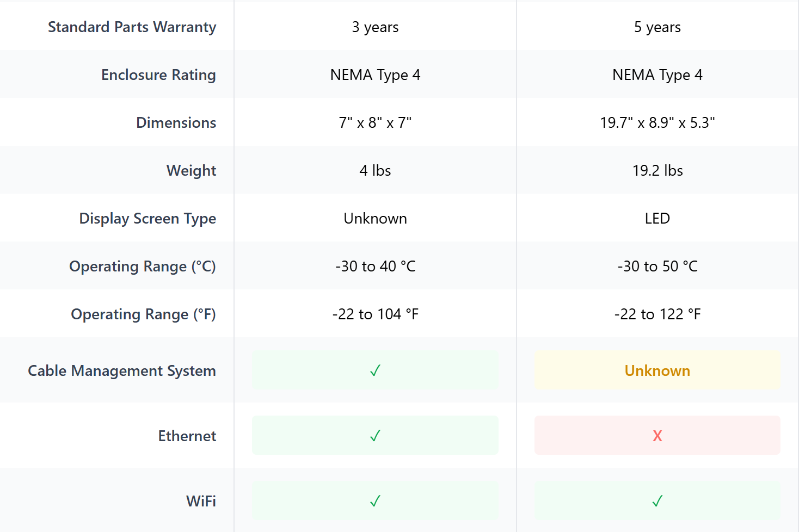Select the Weight row label
This screenshot has width=799, height=532.
point(191,171)
